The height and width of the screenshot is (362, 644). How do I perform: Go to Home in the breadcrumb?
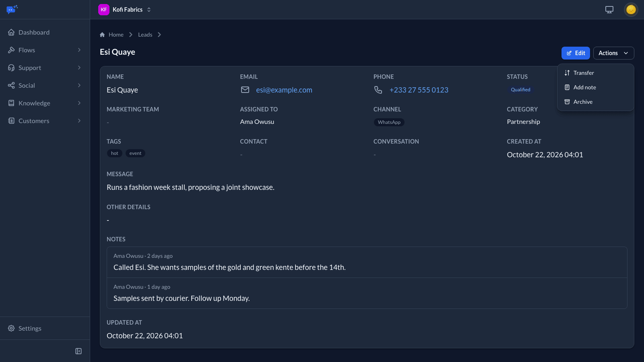116,35
